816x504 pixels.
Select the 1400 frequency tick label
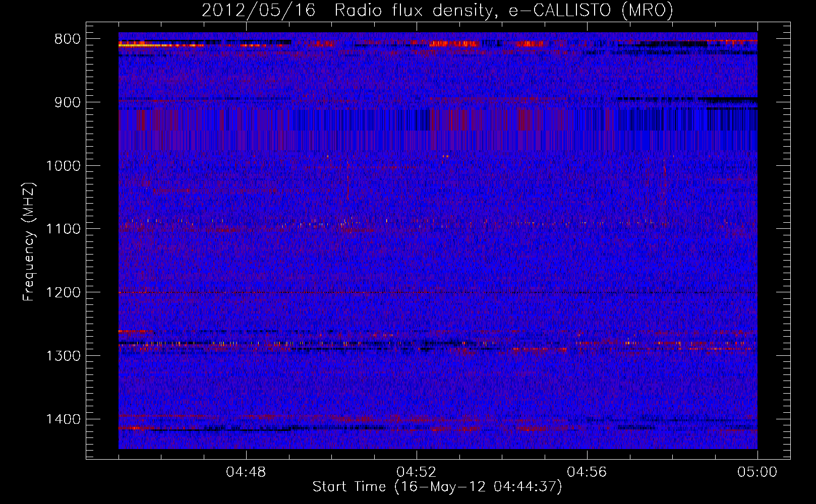click(63, 419)
